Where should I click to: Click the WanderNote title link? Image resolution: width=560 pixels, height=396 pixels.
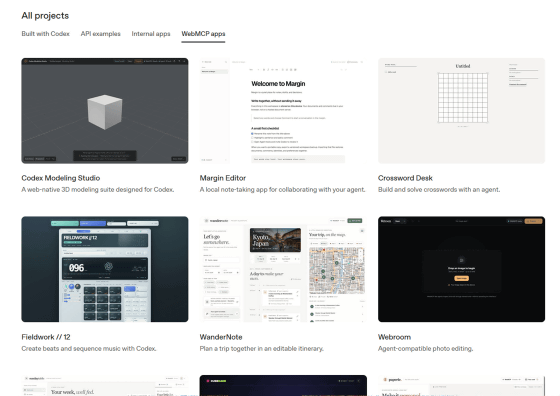(x=221, y=337)
